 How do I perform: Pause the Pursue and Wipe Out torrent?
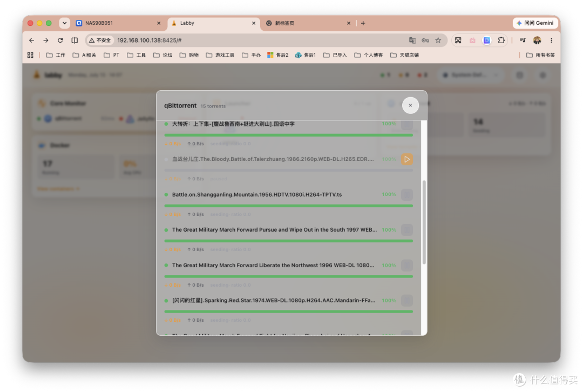pyautogui.click(x=407, y=230)
